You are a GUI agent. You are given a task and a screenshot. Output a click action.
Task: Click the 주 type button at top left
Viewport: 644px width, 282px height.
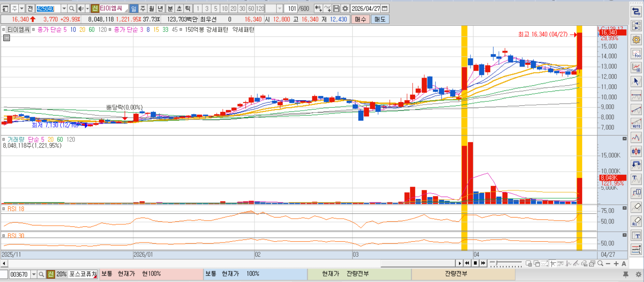[x=14, y=8]
